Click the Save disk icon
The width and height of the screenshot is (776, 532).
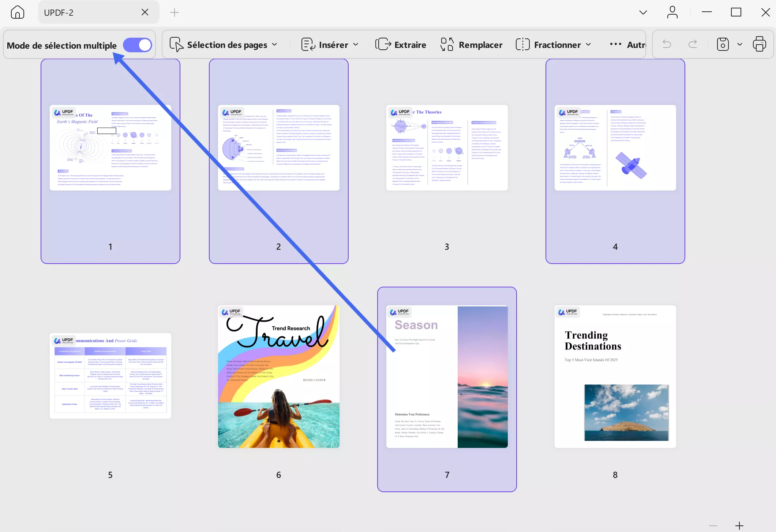tap(723, 45)
